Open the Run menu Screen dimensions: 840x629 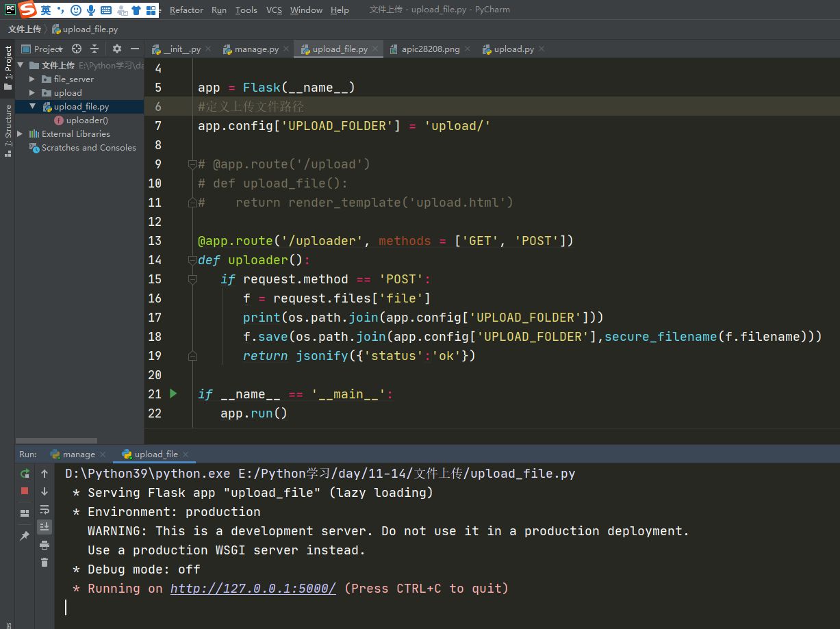[219, 10]
